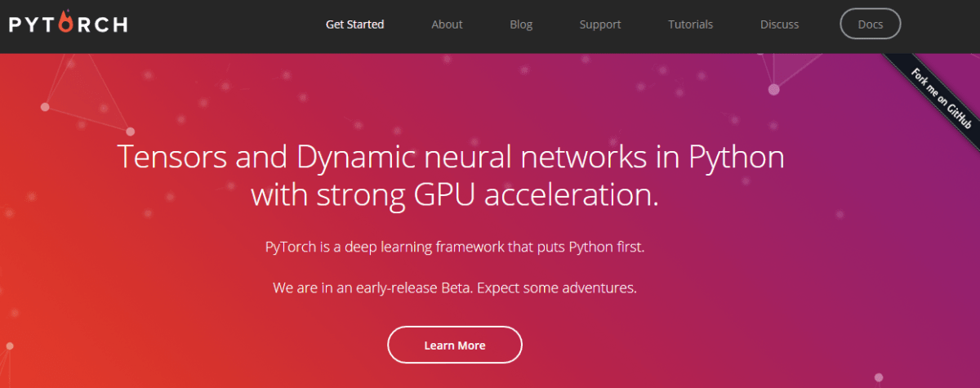Go to the About section
The image size is (980, 388).
[x=447, y=25]
